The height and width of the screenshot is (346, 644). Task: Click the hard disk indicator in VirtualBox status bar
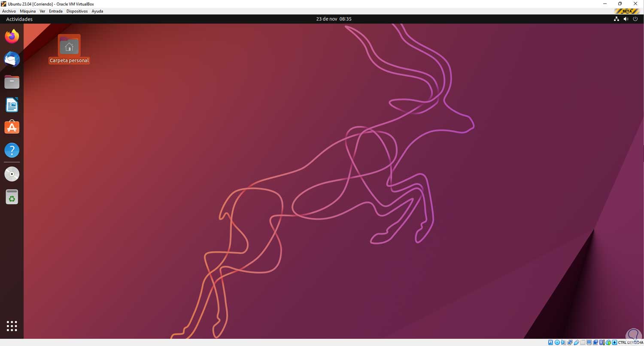(550, 343)
